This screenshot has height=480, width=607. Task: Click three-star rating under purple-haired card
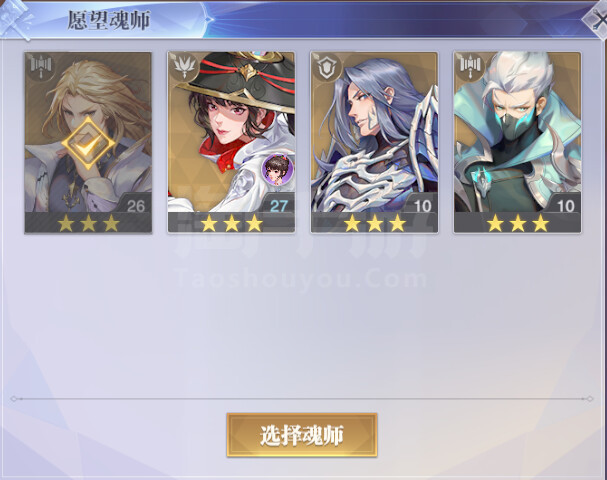(375, 223)
